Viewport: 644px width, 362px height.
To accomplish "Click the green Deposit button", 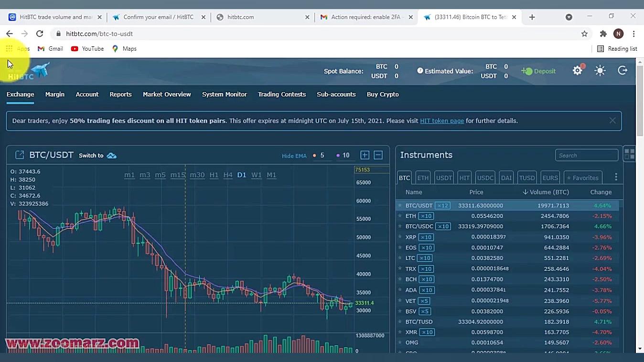I will (x=538, y=71).
